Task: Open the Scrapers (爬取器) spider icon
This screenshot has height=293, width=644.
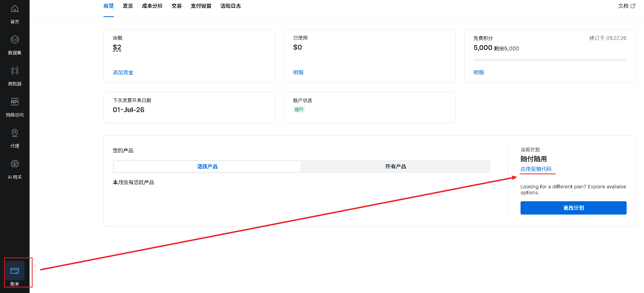Action: click(15, 71)
